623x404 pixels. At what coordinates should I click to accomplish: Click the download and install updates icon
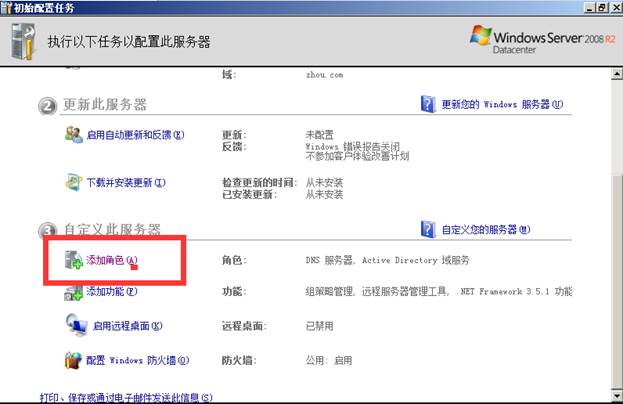click(x=74, y=182)
